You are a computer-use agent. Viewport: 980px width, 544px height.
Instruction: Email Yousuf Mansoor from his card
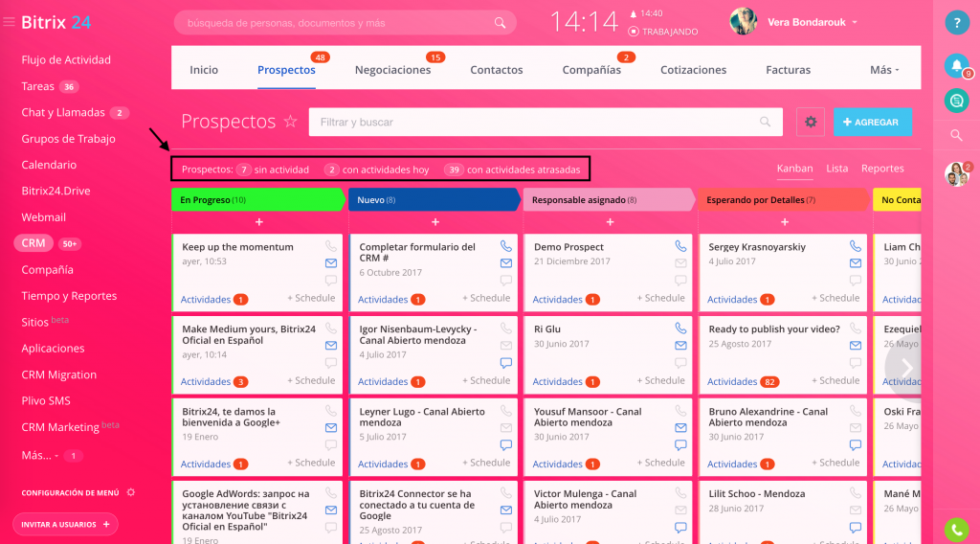tap(680, 428)
